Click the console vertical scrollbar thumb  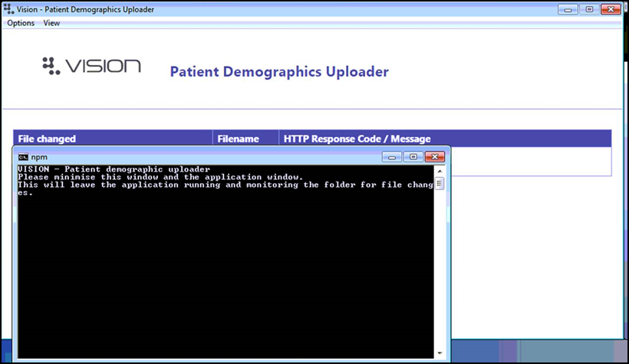pos(440,184)
